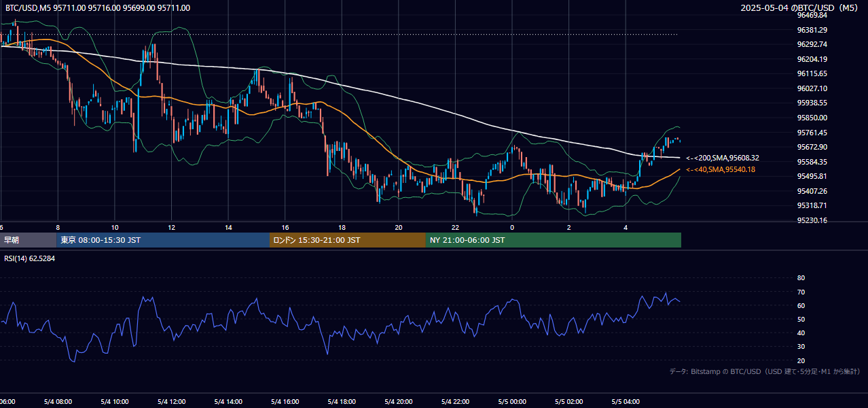Click the RSI(14) 62.5284 indicator label
This screenshot has height=408, width=868.
click(30, 258)
